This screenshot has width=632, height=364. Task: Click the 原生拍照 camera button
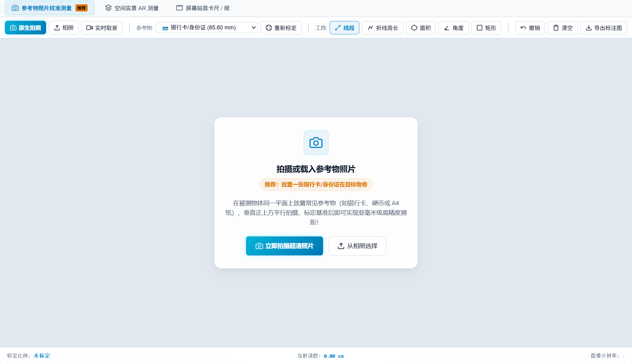coord(25,28)
